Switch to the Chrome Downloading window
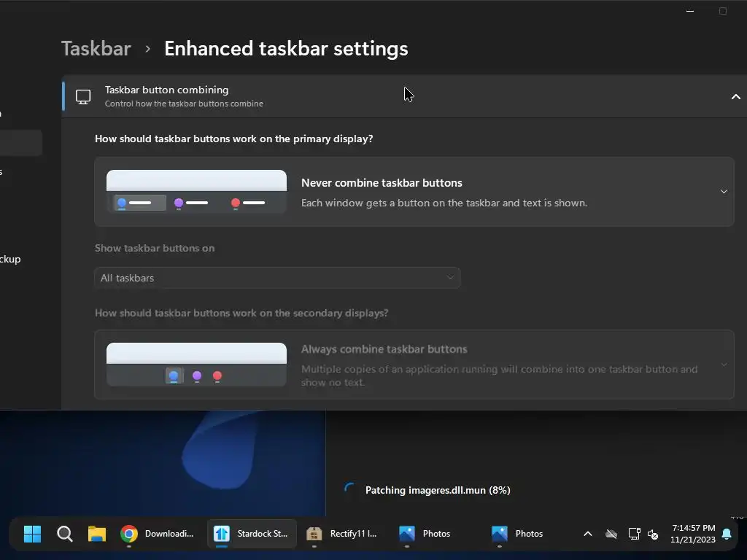 tap(158, 534)
